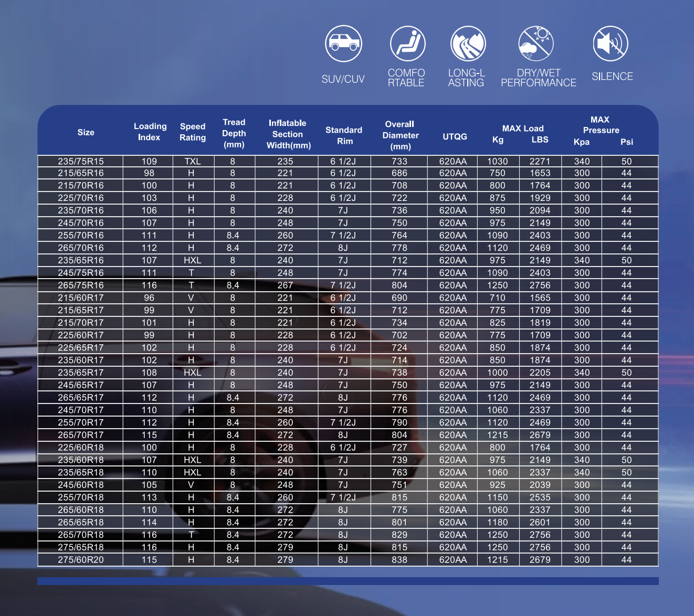Image resolution: width=694 pixels, height=616 pixels.
Task: Click the UTQG column header
Action: coord(455,136)
